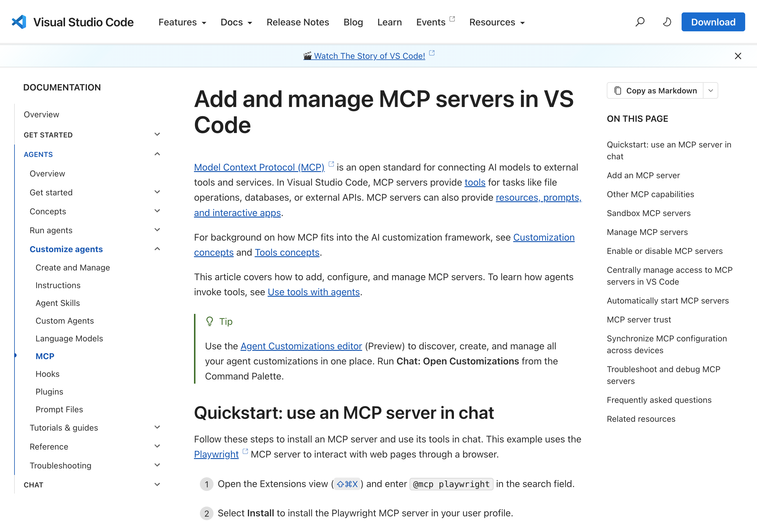This screenshot has height=532, width=757.
Task: Expand the Reference chevron
Action: click(x=157, y=446)
